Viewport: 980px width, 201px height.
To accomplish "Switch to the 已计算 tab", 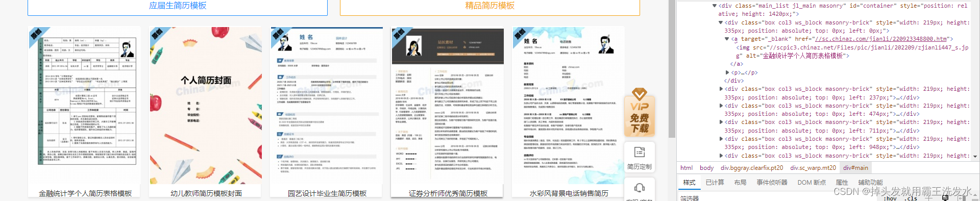I will [715, 183].
